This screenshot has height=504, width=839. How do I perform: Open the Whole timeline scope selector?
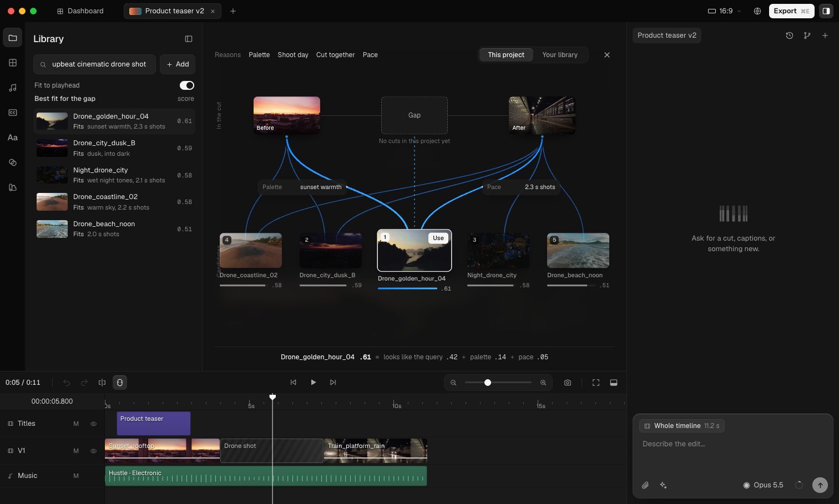coord(682,426)
